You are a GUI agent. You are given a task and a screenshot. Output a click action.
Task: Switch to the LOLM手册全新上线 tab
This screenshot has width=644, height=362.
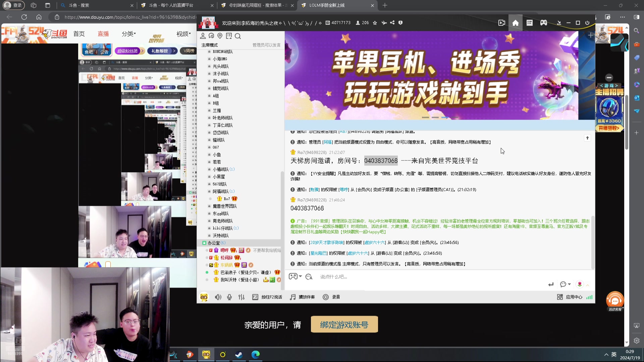point(338,5)
